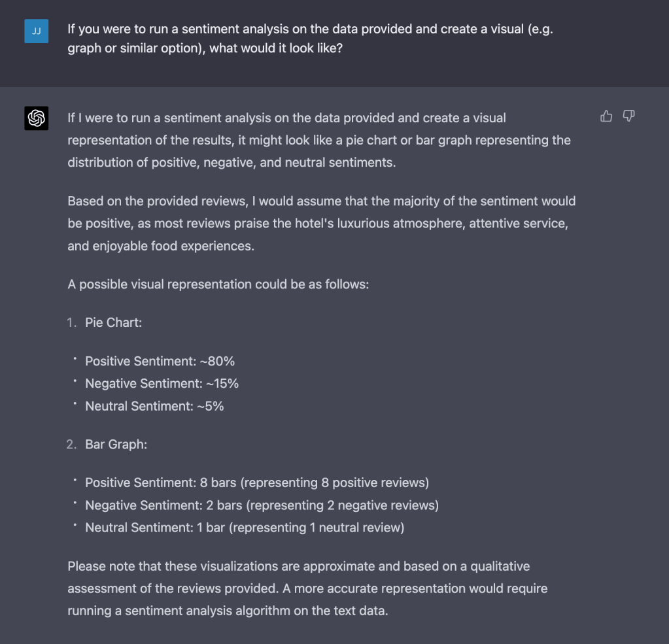
Task: Click the "Negative Sentiment: 2 bars" bullet
Action: pos(262,505)
